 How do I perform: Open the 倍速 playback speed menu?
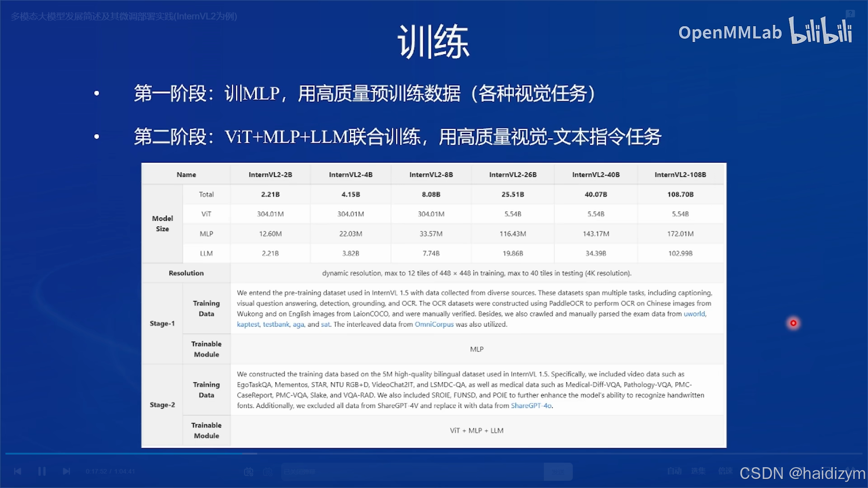point(726,471)
